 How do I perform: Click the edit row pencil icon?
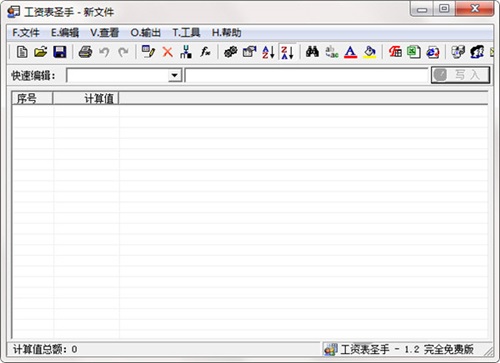click(148, 52)
